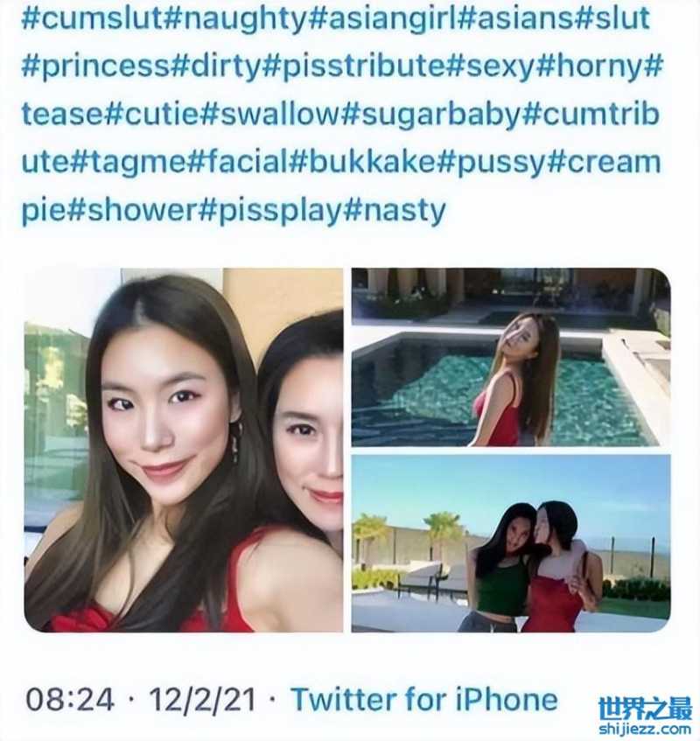Tap the #dirty hashtag

click(214, 68)
